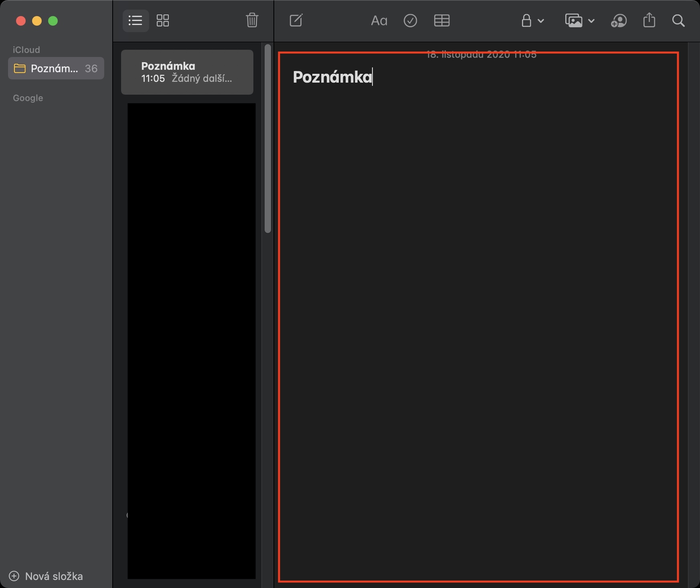Minimize the Notes window

point(37,21)
